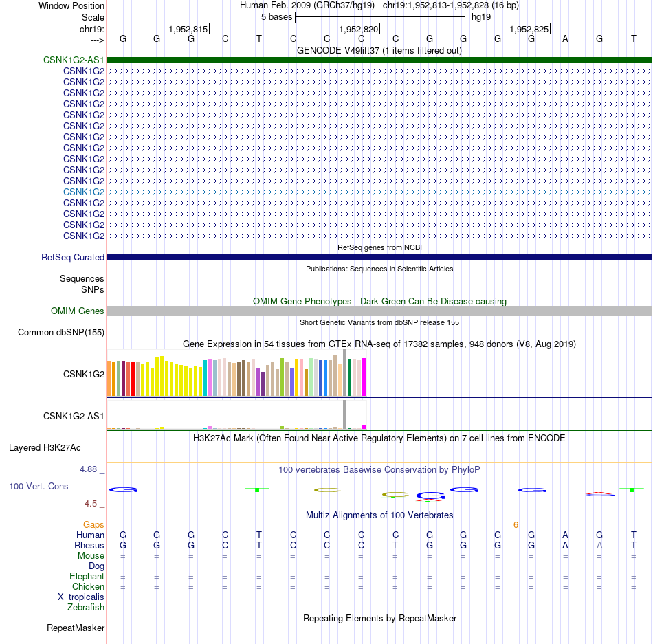Open the OMIM Gene Phenotypes track title
The width and height of the screenshot is (653, 644).
[379, 302]
